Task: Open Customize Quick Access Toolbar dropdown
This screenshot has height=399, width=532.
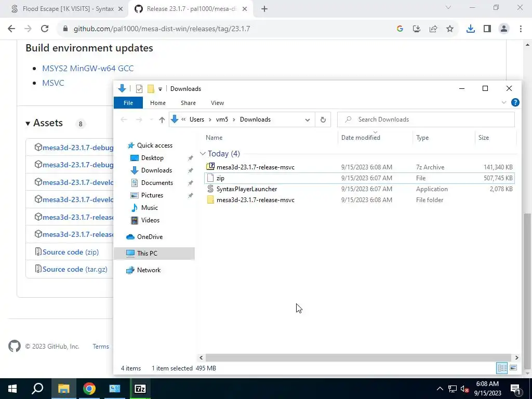Action: point(160,89)
